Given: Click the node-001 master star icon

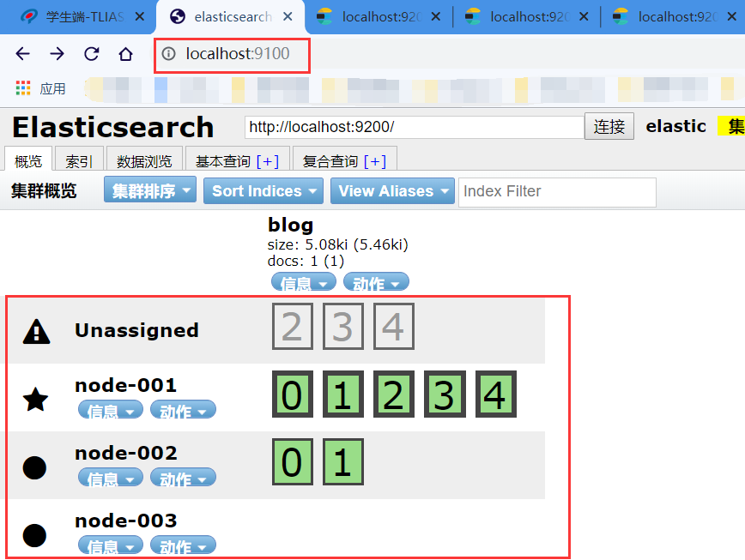Looking at the screenshot, I should pos(36,399).
